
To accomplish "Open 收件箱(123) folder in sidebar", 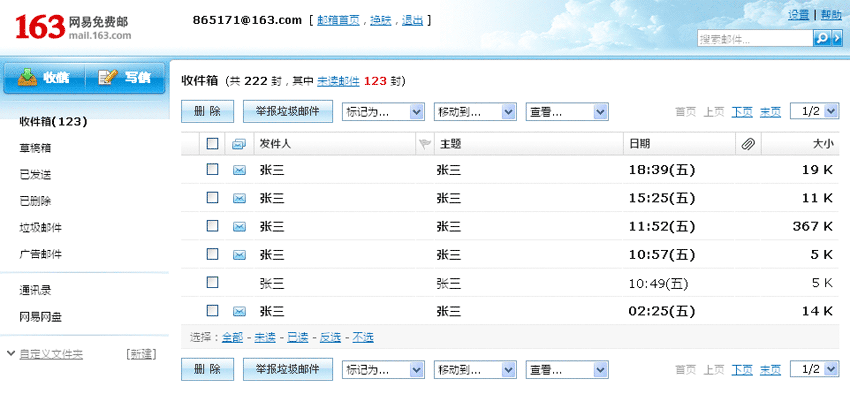I will pyautogui.click(x=53, y=122).
